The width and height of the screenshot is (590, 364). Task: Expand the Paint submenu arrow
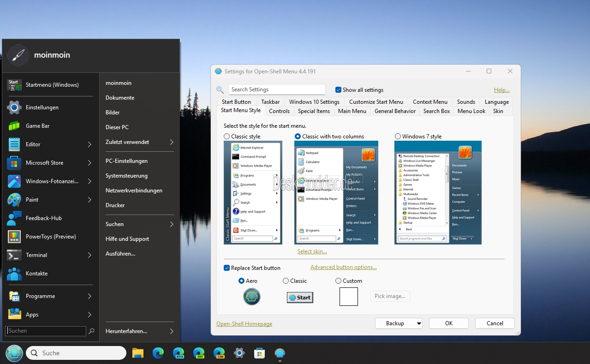point(89,200)
